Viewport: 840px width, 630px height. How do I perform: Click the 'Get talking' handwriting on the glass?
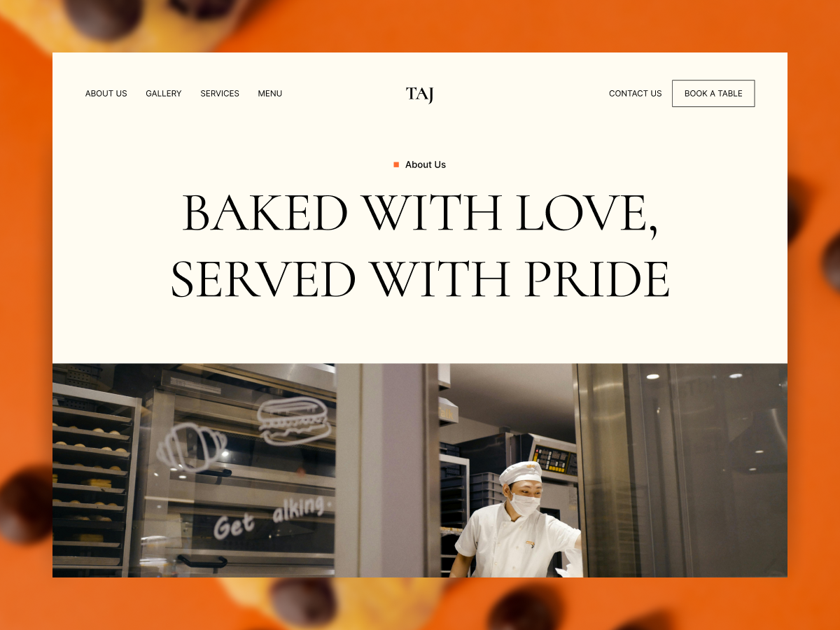pos(269,517)
